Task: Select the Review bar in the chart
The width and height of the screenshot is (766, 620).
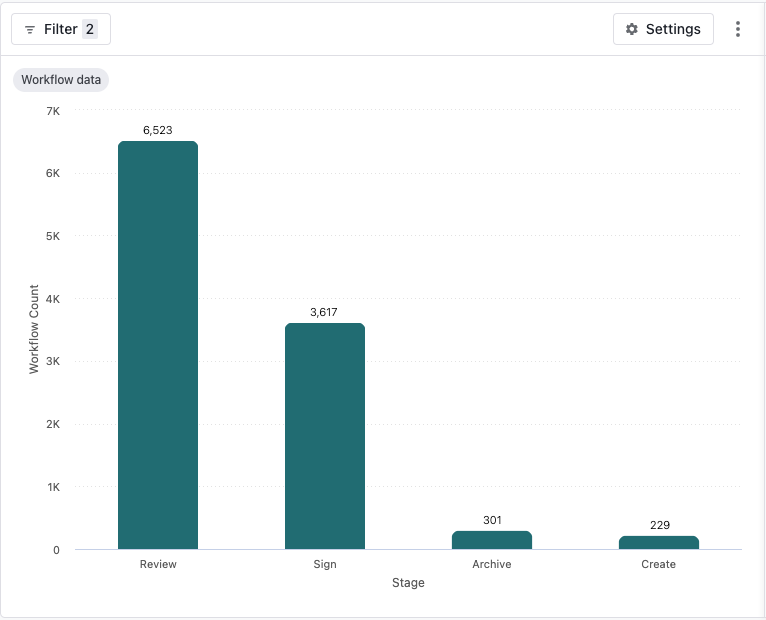Action: pyautogui.click(x=158, y=345)
